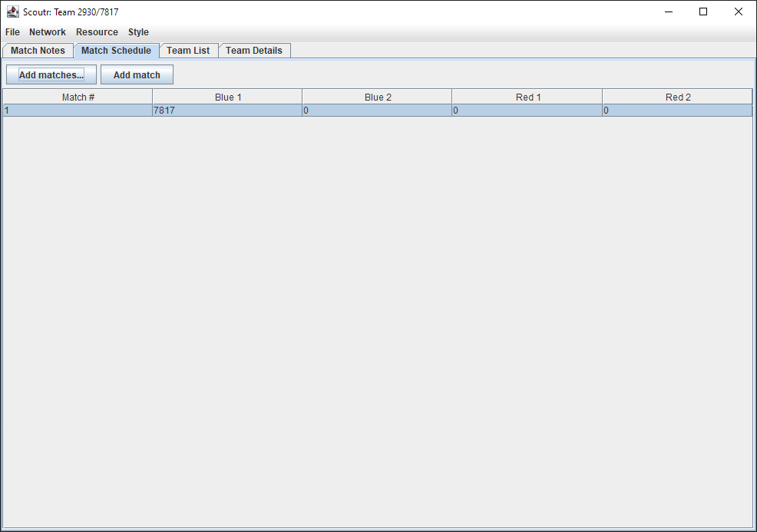The image size is (757, 532).
Task: Select the Match Schedule tab
Action: pyautogui.click(x=116, y=51)
